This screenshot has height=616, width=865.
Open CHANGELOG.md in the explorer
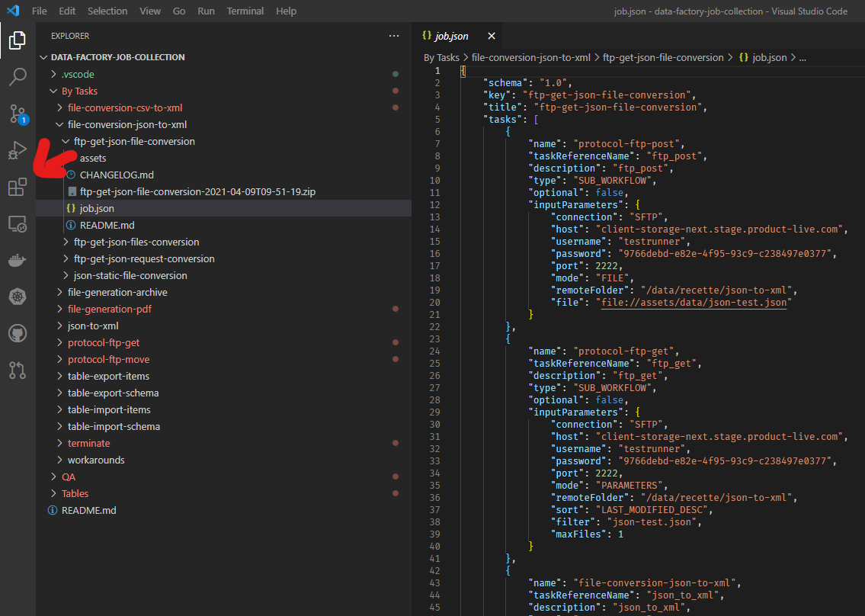point(117,175)
